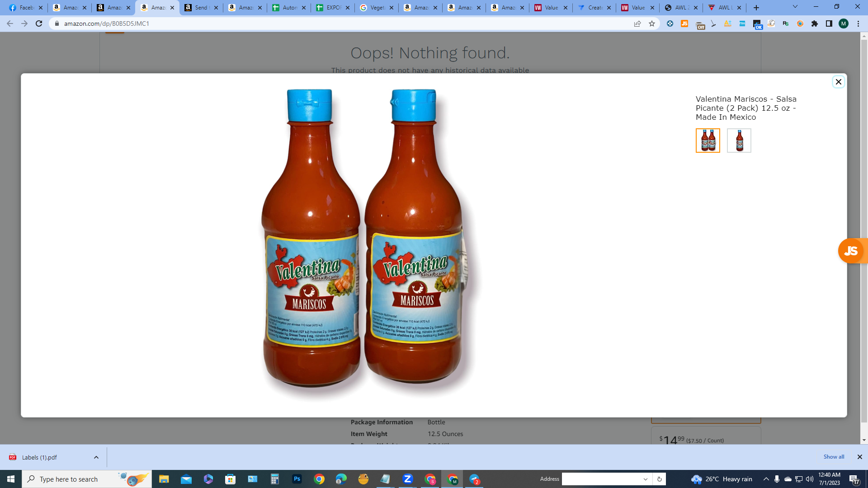Switch to the EXPO spreadsheet tab
The height and width of the screenshot is (488, 868).
point(333,8)
